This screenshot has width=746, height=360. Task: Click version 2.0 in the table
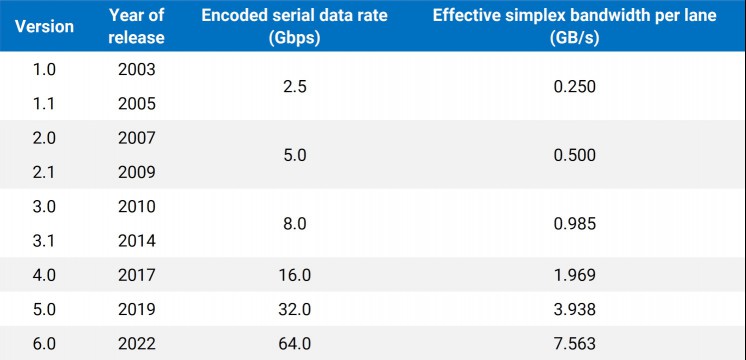point(44,138)
